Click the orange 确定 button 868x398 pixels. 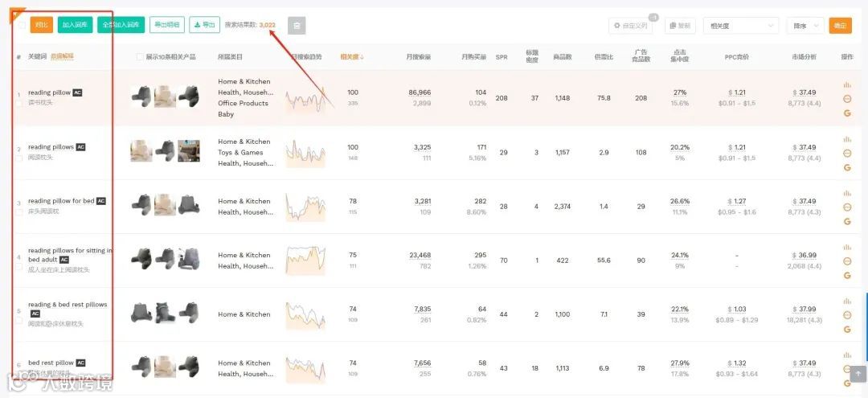(x=840, y=26)
